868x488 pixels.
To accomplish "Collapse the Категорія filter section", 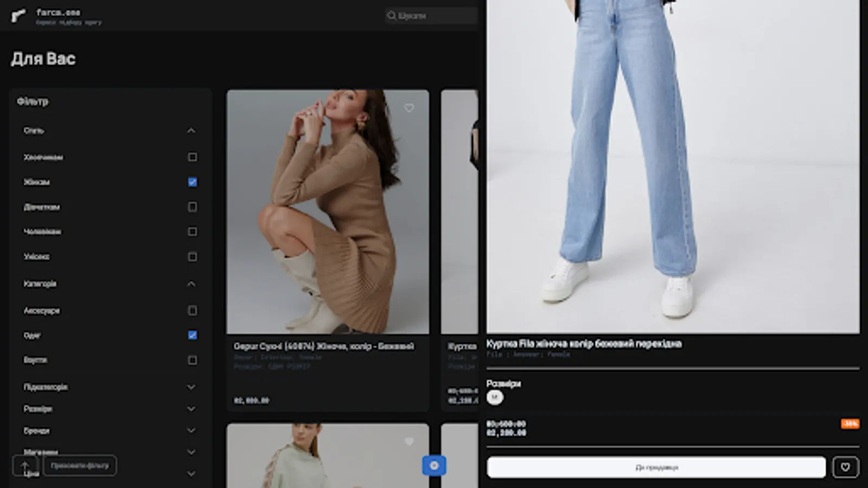I will (191, 284).
